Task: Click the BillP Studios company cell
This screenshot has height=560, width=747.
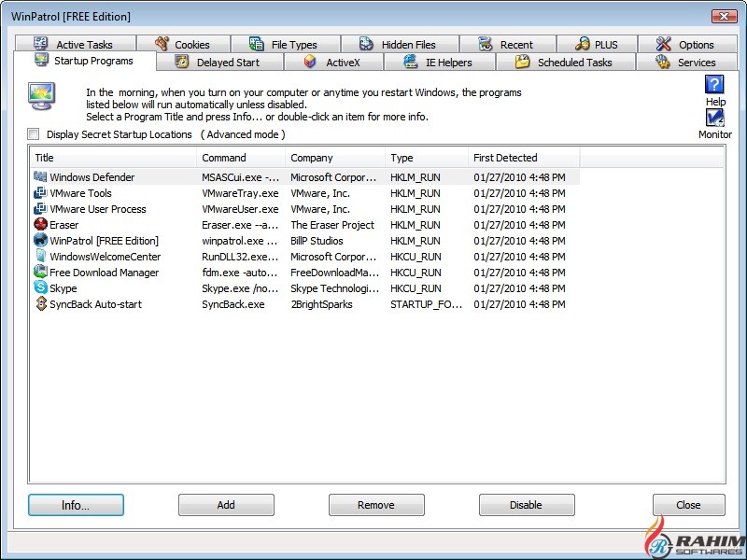Action: point(317,241)
